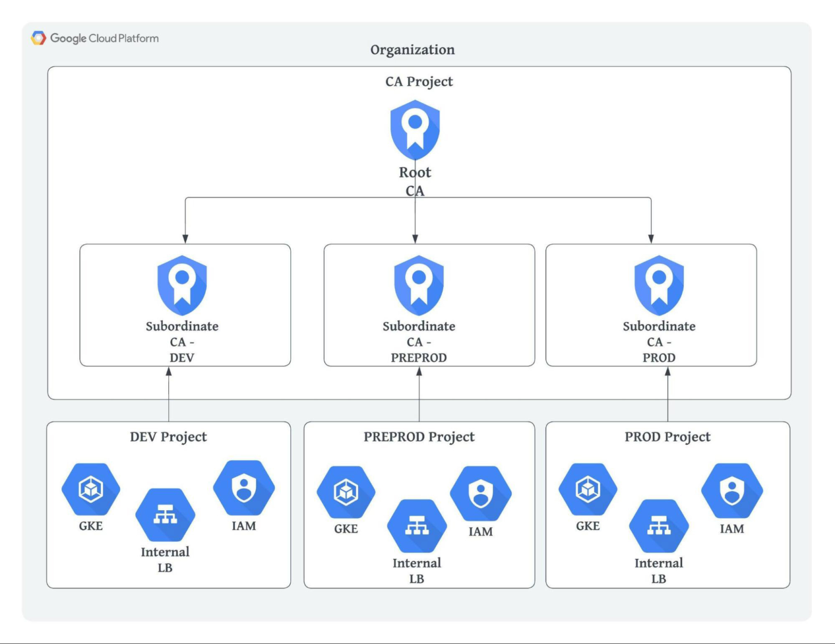Click the Internal LB icon in DEV Project
This screenshot has height=644, width=835.
coord(165,515)
